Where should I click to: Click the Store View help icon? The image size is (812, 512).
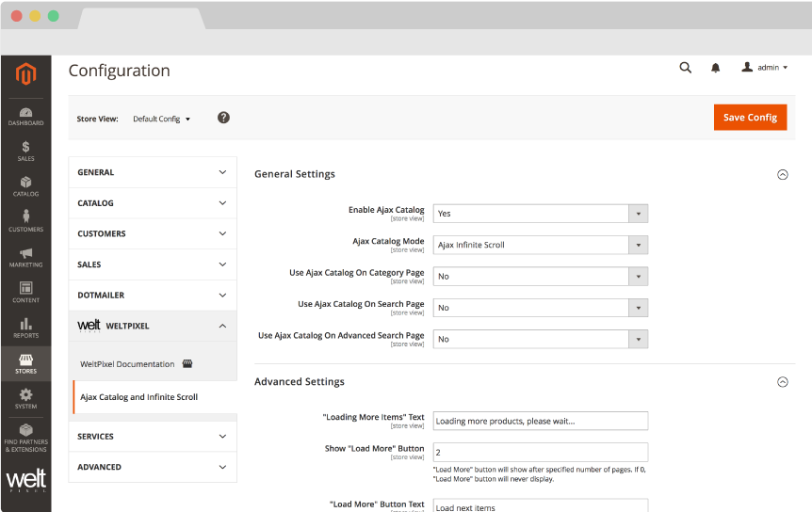[223, 118]
